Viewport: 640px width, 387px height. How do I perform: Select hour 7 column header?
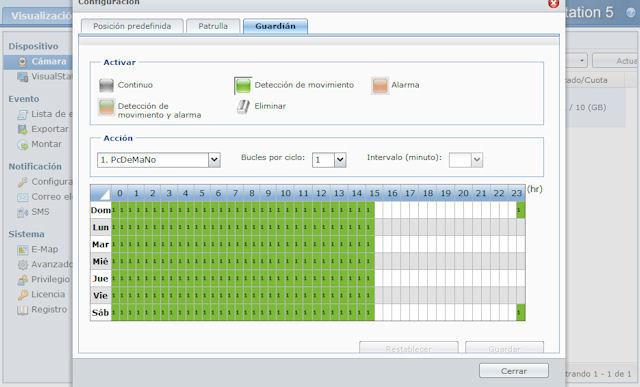click(236, 193)
